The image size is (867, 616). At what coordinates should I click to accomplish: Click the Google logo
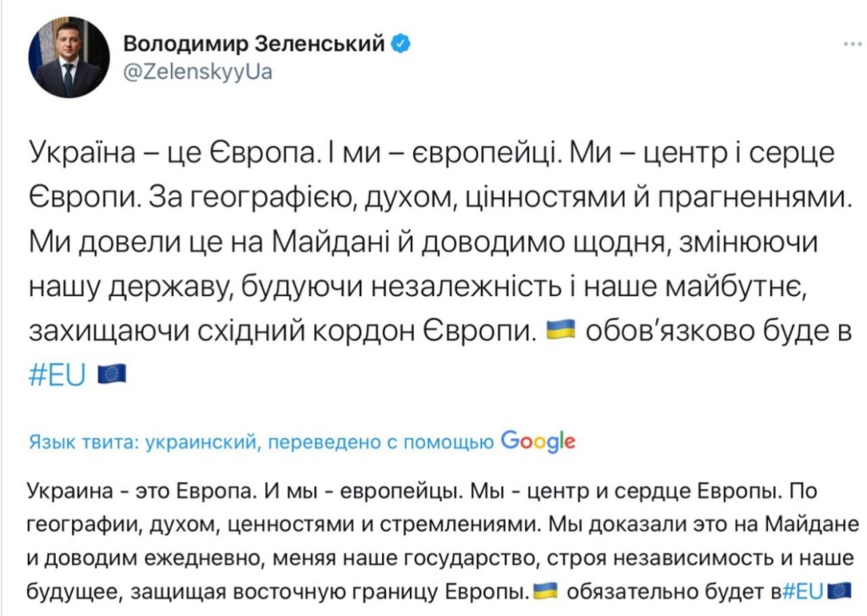538,440
